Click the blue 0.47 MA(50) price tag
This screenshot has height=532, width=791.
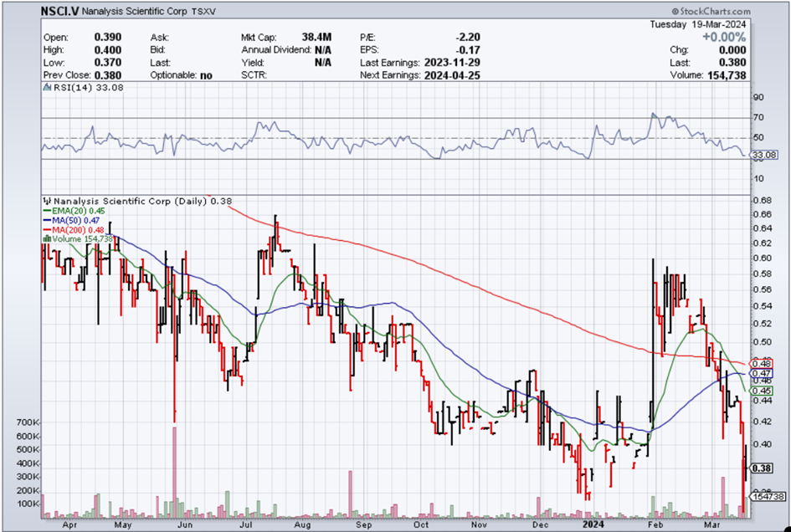(762, 374)
